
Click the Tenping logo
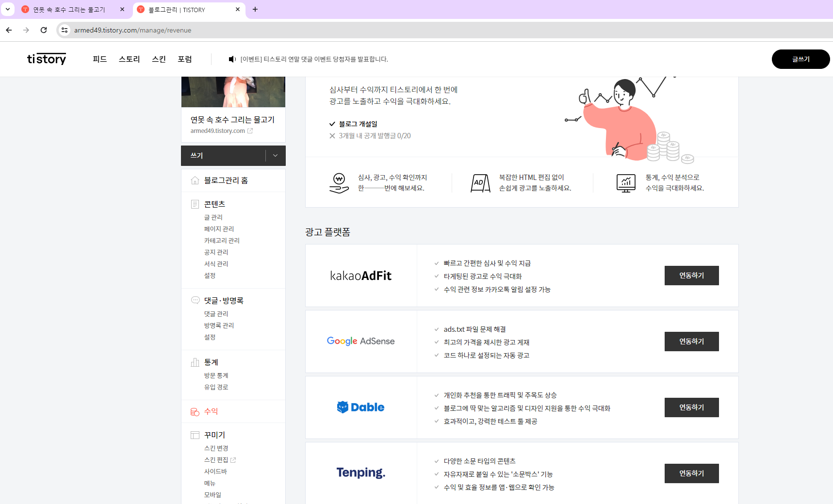[361, 472]
